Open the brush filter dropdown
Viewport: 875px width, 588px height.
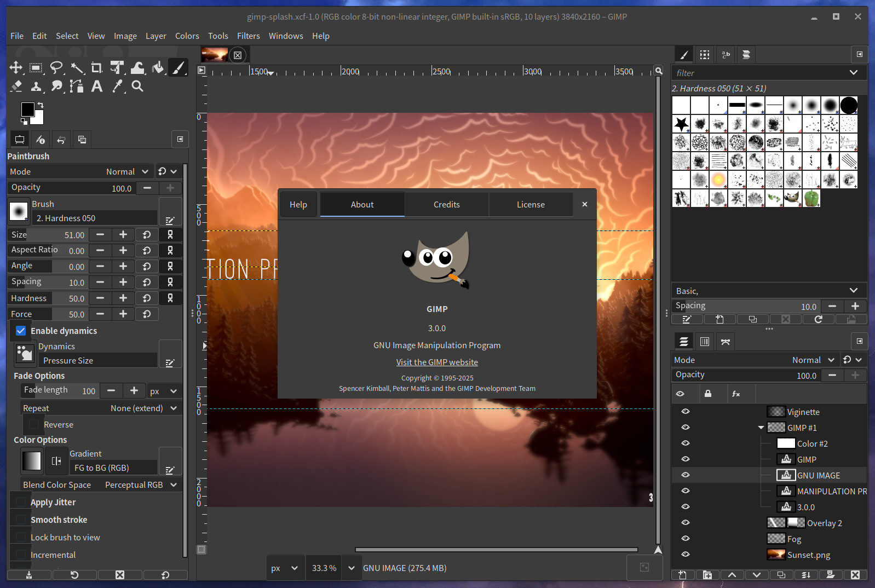tap(853, 73)
